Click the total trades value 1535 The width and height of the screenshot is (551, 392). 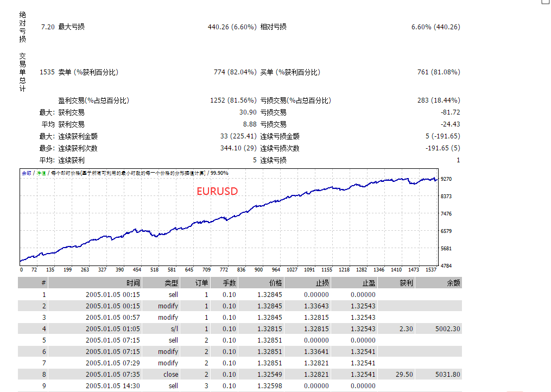pyautogui.click(x=47, y=72)
